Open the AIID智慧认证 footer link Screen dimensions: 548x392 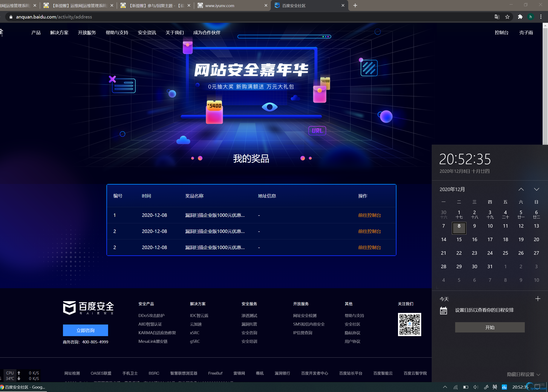pos(150,324)
